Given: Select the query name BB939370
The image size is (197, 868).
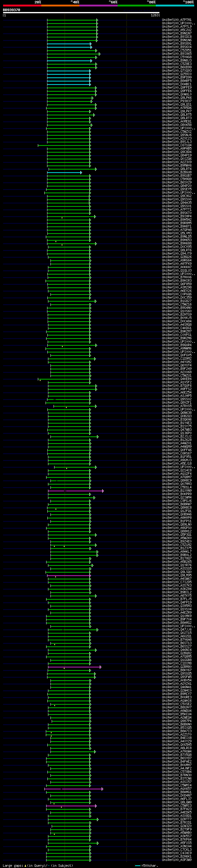Looking at the screenshot, I should click(x=11, y=10).
